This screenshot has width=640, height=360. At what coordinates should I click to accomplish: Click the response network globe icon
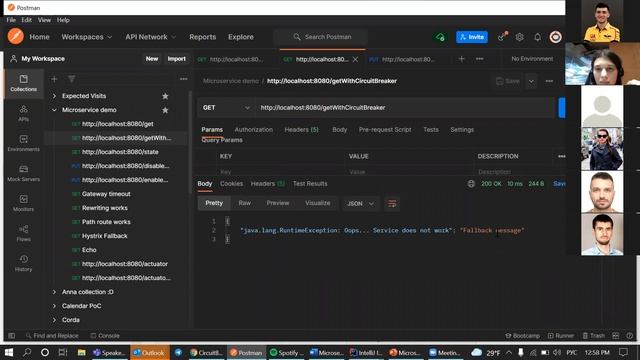[471, 184]
